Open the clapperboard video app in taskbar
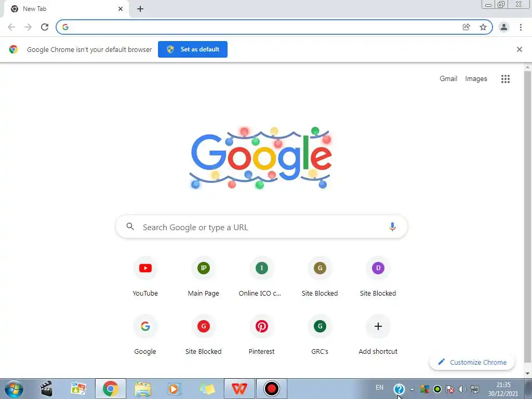532x399 pixels. pos(46,389)
